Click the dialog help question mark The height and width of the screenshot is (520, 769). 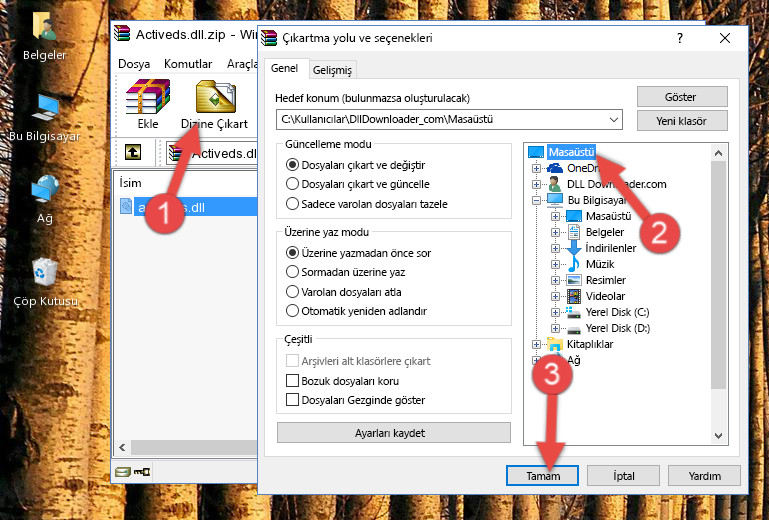click(x=680, y=38)
